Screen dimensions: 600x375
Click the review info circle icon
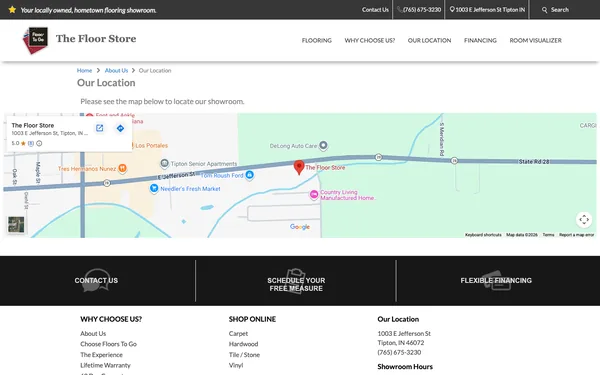39,143
